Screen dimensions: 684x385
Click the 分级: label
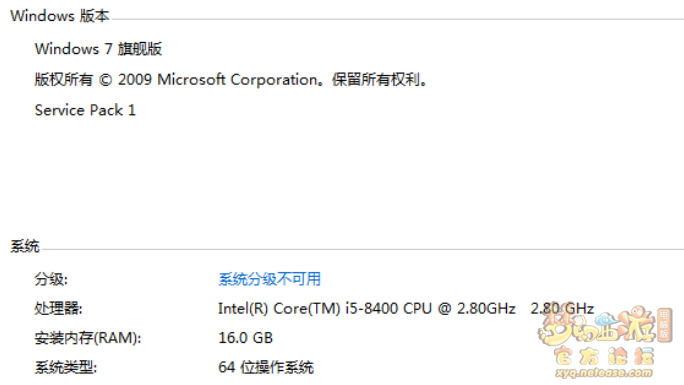51,279
